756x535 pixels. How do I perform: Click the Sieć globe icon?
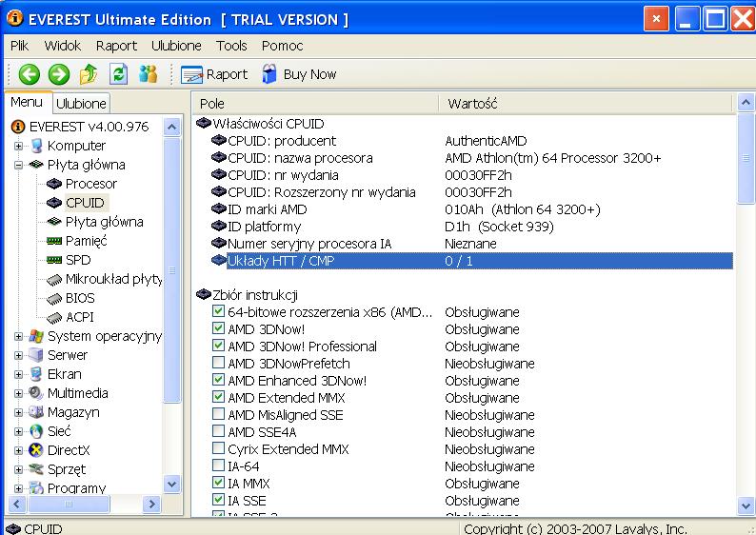(x=36, y=431)
